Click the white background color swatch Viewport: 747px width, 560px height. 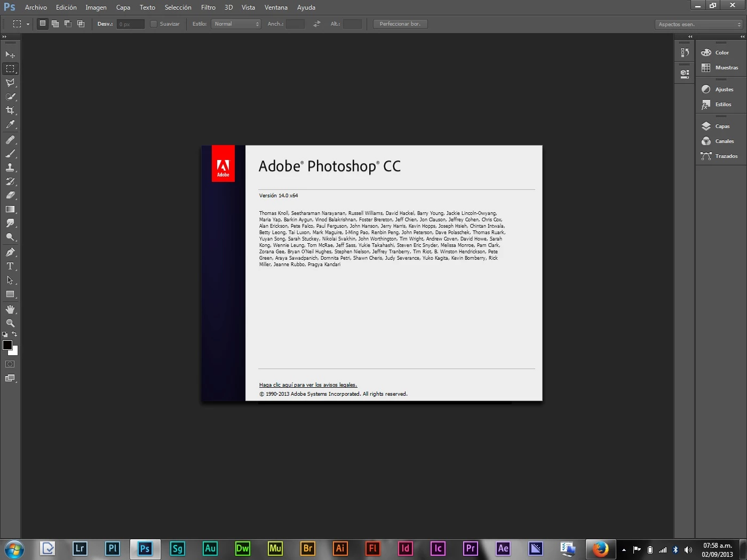(x=15, y=352)
